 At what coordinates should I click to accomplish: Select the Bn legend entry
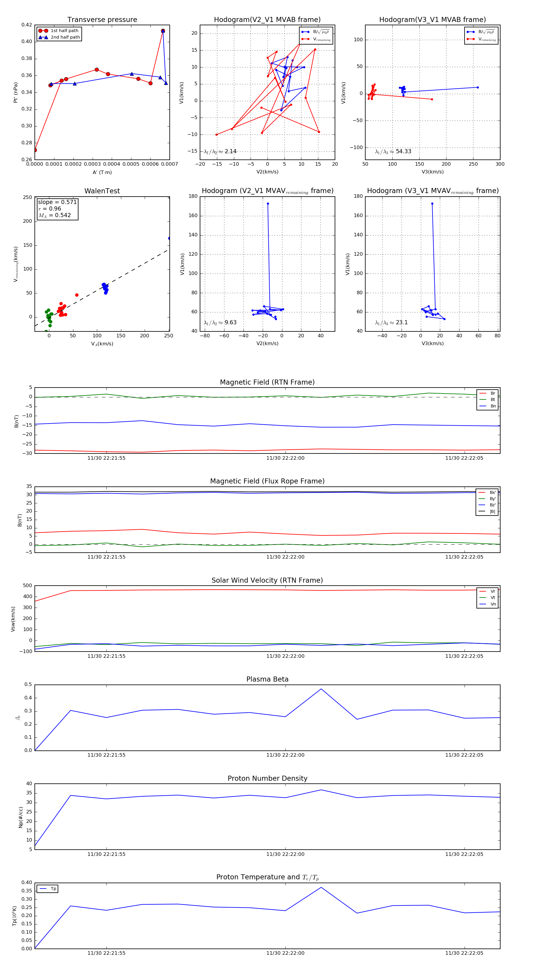coord(487,406)
